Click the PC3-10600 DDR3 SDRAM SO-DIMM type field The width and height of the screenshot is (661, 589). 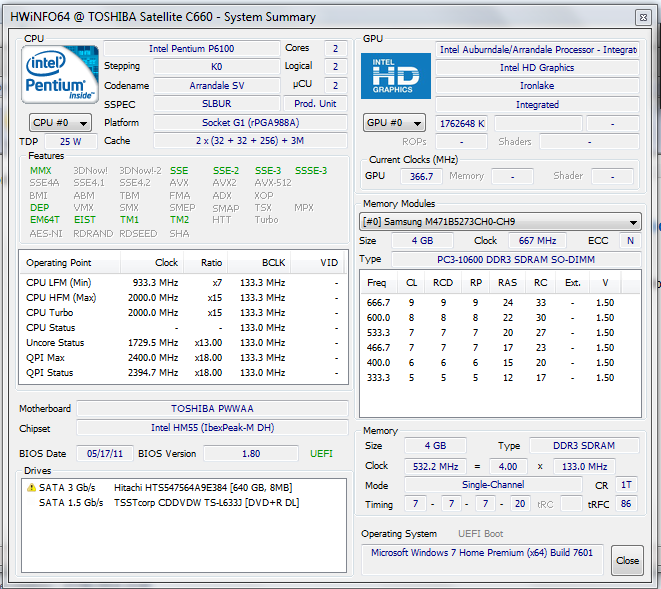tap(516, 259)
